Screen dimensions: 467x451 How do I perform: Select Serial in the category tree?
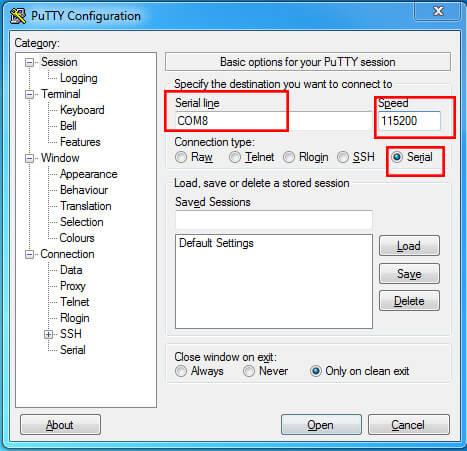point(73,350)
